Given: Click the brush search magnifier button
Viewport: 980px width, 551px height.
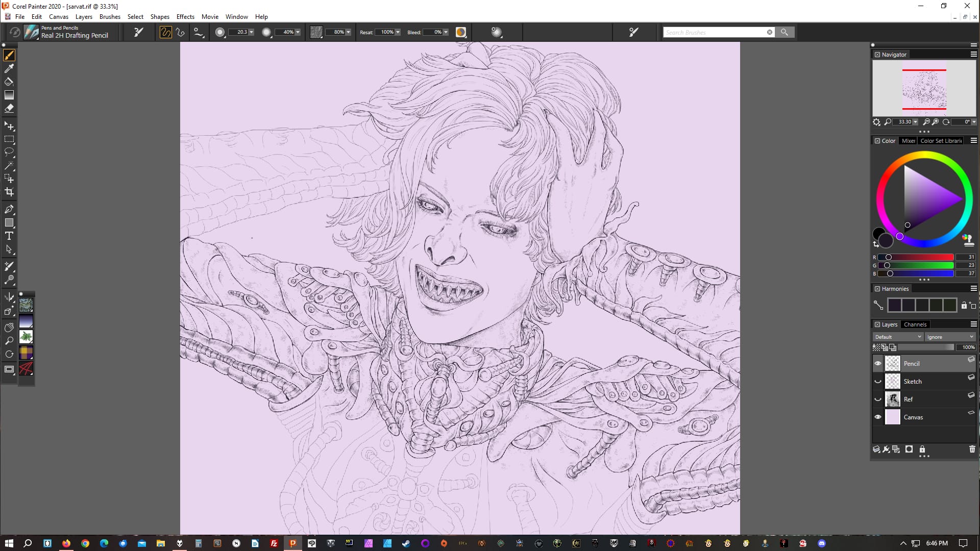Looking at the screenshot, I should click(x=785, y=32).
